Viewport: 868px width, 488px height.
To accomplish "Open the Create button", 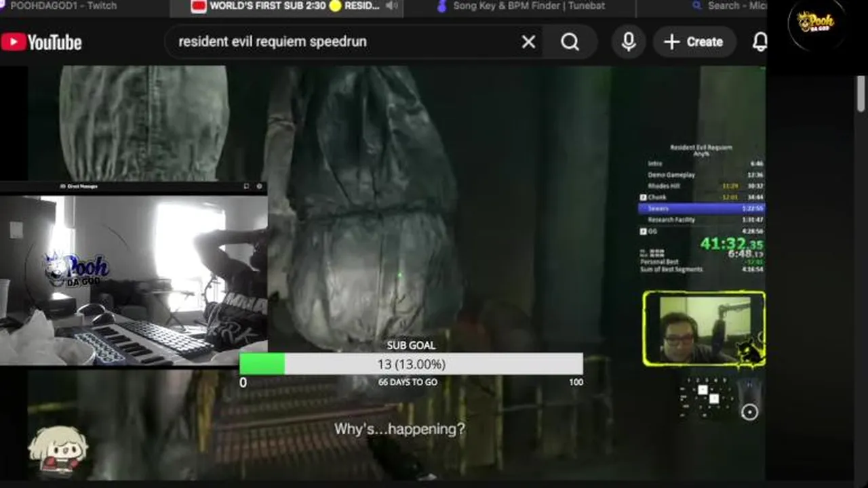I will (x=694, y=42).
